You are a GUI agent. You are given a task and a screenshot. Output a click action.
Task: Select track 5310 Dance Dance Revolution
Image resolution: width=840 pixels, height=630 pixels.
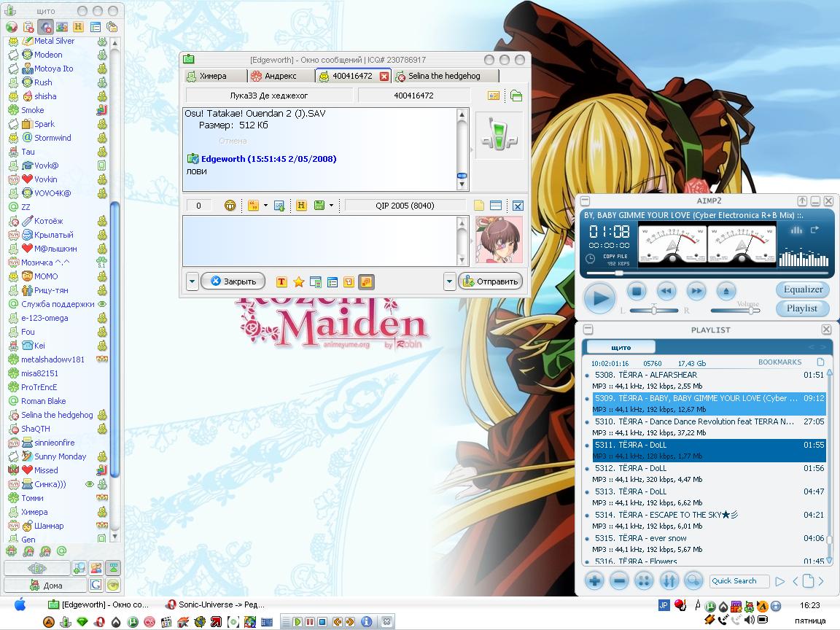pyautogui.click(x=709, y=427)
